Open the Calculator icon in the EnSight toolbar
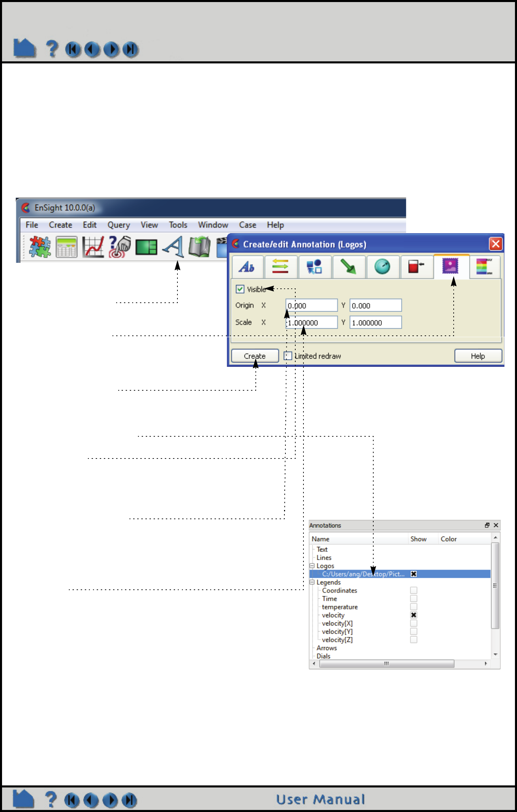Screen dimensions: 517x812 point(66,247)
